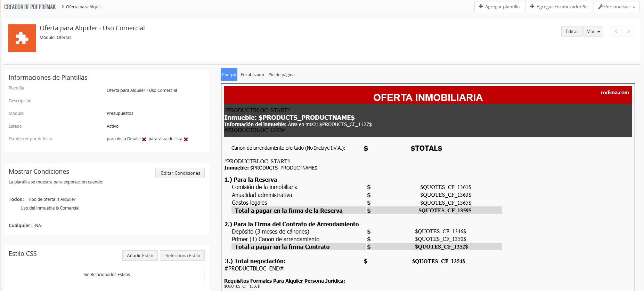This screenshot has height=291, width=644.
Task: Expand the Personalizar dropdown
Action: coord(617,7)
